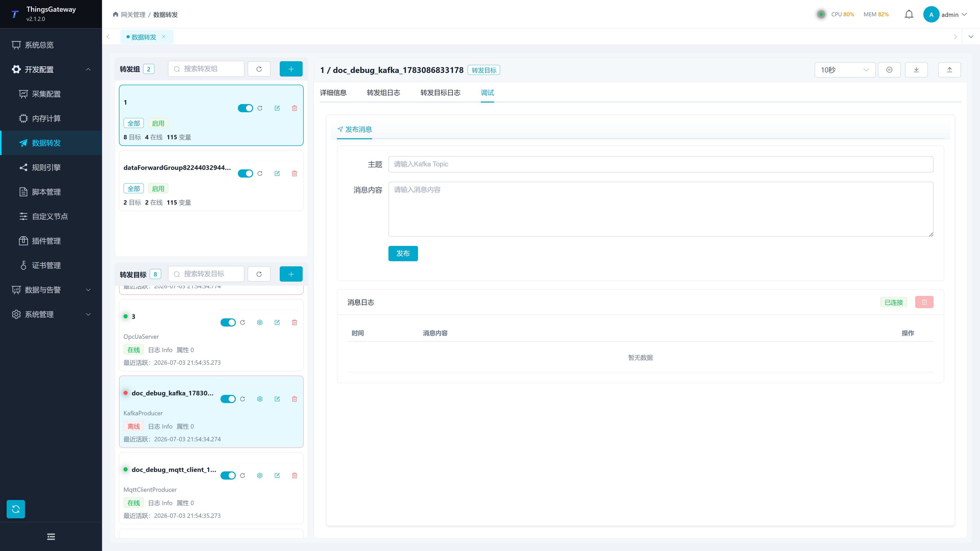980x551 pixels.
Task: Select the 调试 tab
Action: pyautogui.click(x=487, y=92)
